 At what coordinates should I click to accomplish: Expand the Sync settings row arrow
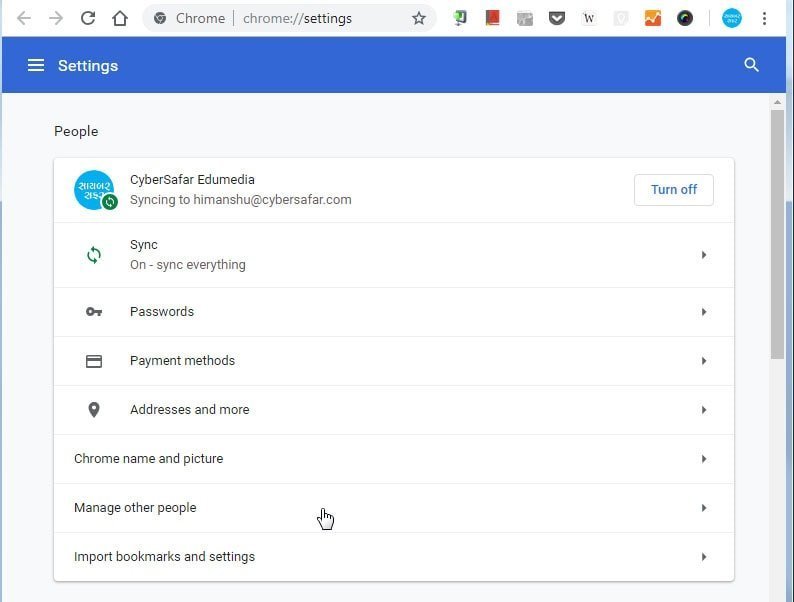coord(704,255)
